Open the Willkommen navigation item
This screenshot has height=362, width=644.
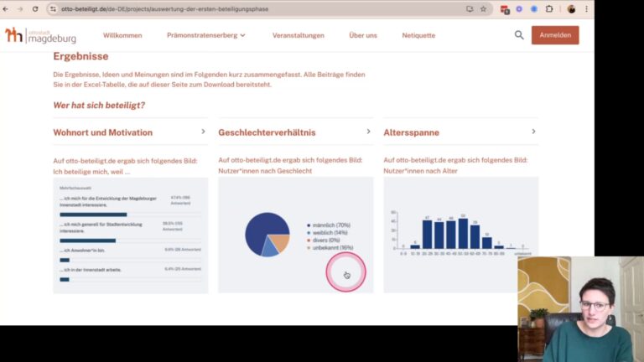coord(122,35)
